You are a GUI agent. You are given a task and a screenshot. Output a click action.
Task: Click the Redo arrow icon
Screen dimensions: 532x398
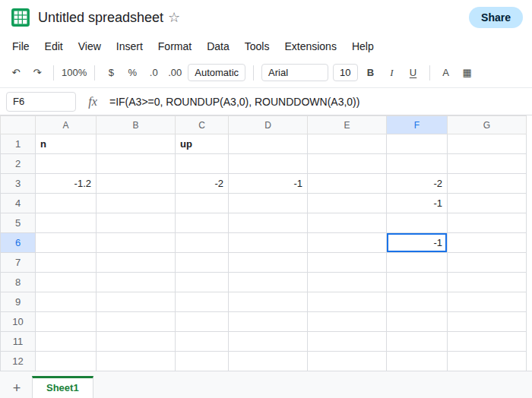(x=37, y=72)
